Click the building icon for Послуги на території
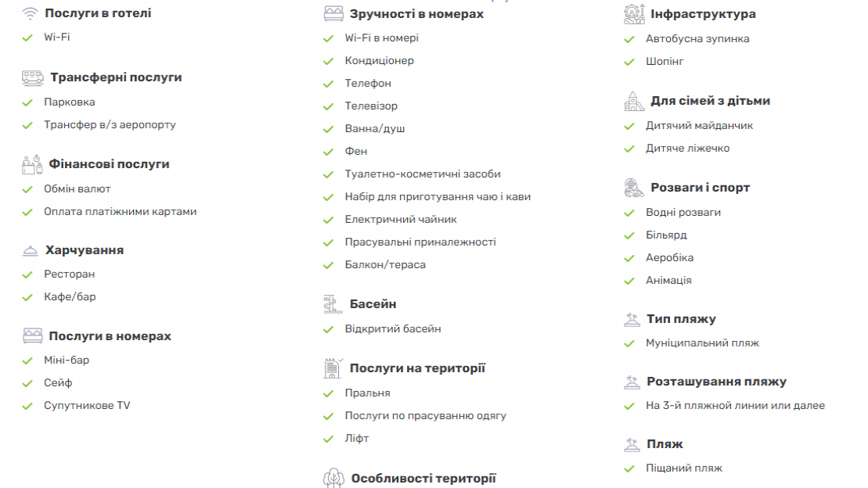 coord(333,368)
